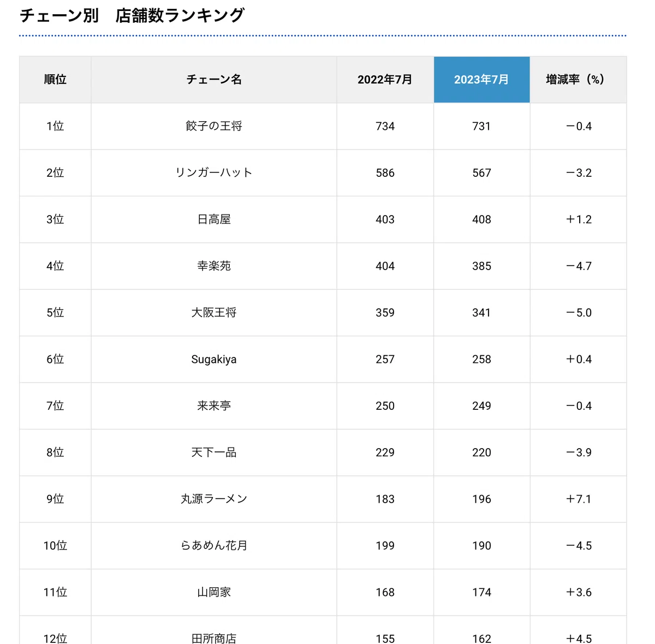
Task: Click the チェーン名 column header
Action: [214, 80]
